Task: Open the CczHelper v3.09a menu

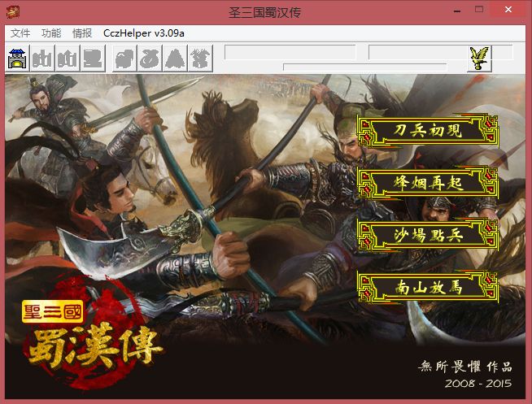Action: coord(144,33)
